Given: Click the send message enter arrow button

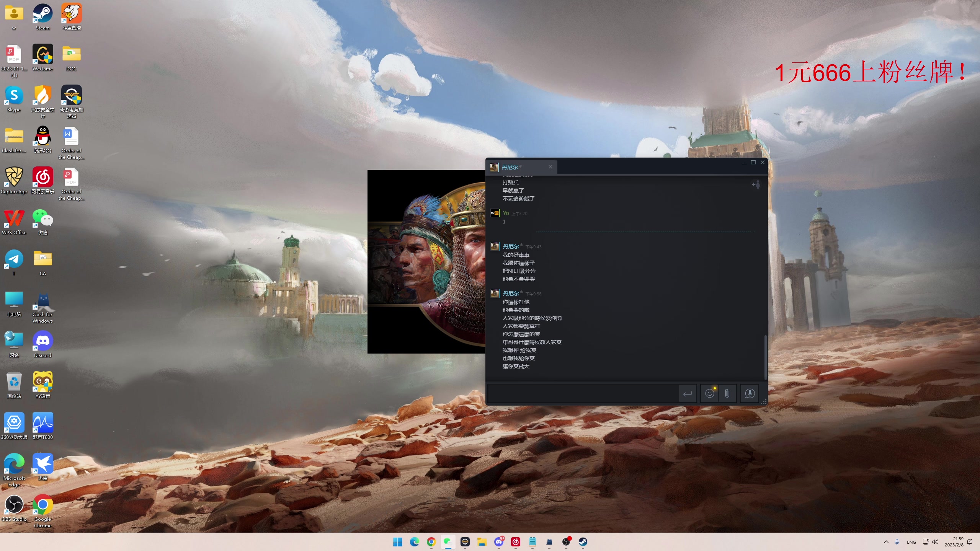Looking at the screenshot, I should tap(688, 393).
